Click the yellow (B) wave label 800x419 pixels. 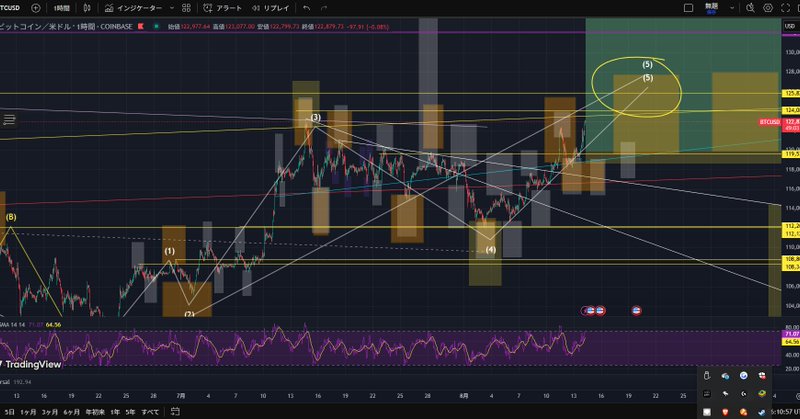click(x=11, y=217)
